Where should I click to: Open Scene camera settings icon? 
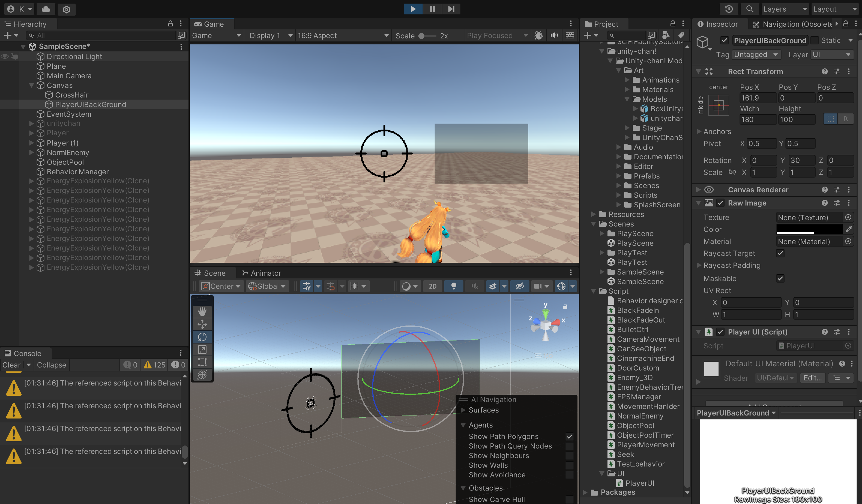(x=538, y=286)
